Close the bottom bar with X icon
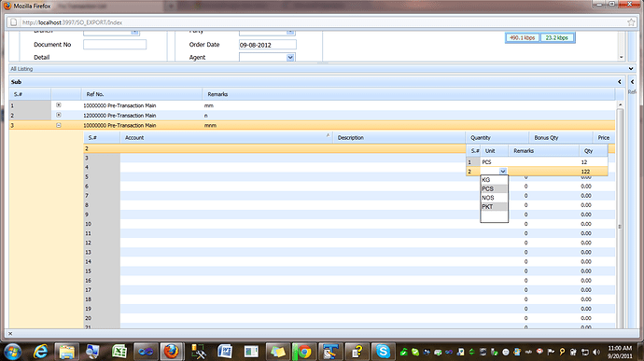 [x=10, y=334]
